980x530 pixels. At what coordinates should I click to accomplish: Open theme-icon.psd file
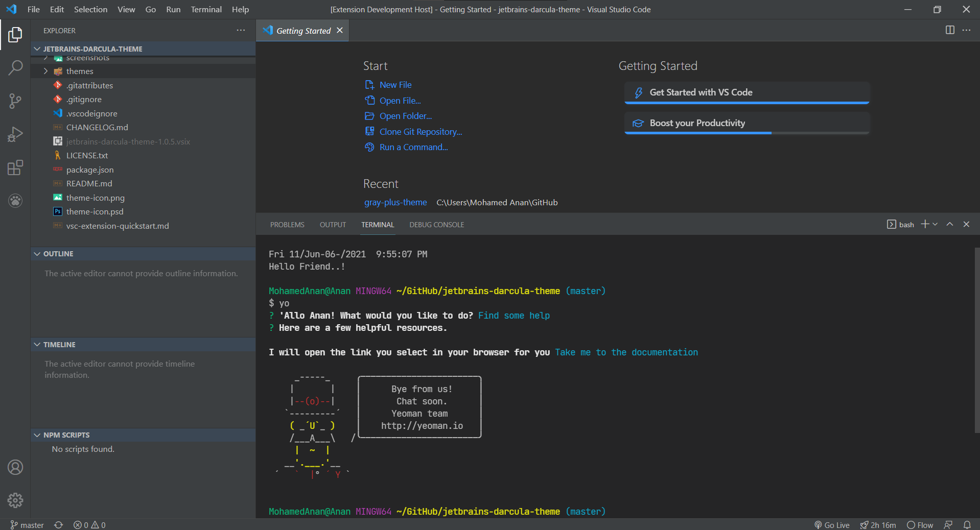[x=143, y=211]
